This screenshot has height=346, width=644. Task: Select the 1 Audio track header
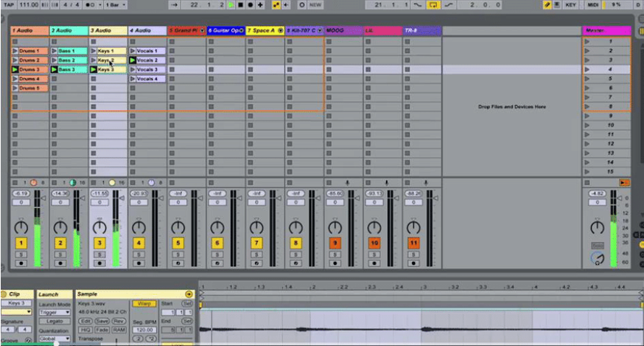pyautogui.click(x=29, y=30)
